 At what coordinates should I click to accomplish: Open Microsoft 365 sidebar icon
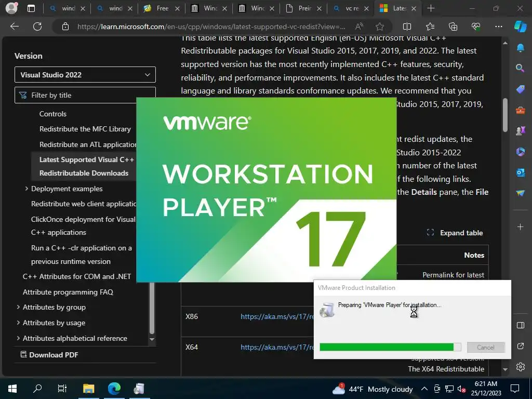[520, 152]
